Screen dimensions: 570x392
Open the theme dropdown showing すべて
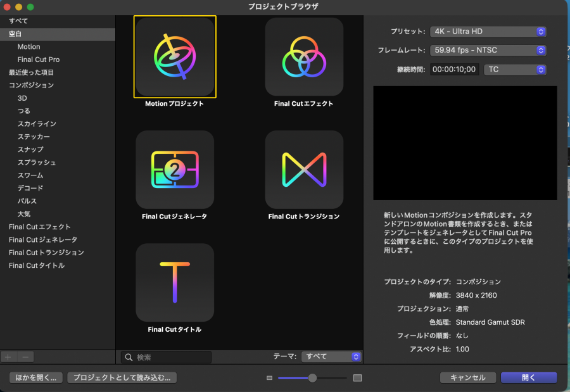pos(331,357)
